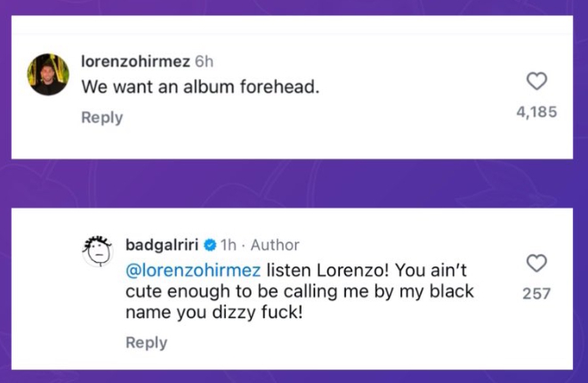This screenshot has width=588, height=383.
Task: View the 4,185 likes count
Action: pos(536,113)
